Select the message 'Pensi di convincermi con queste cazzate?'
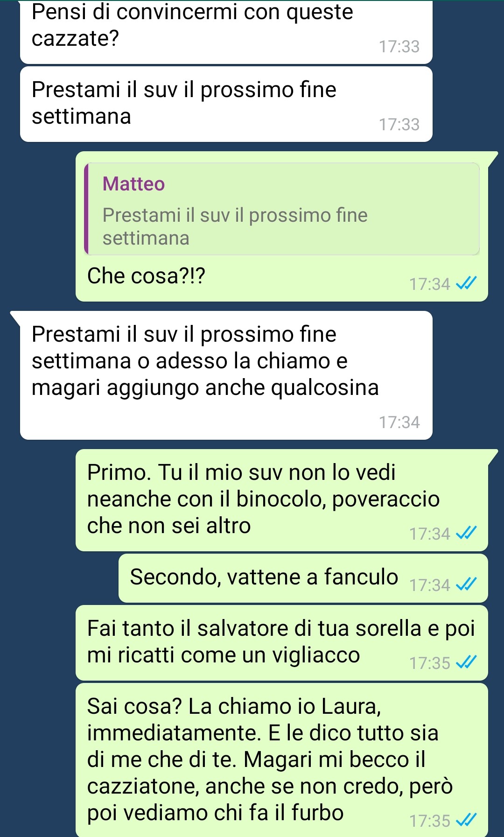This screenshot has height=837, width=504. click(x=226, y=32)
